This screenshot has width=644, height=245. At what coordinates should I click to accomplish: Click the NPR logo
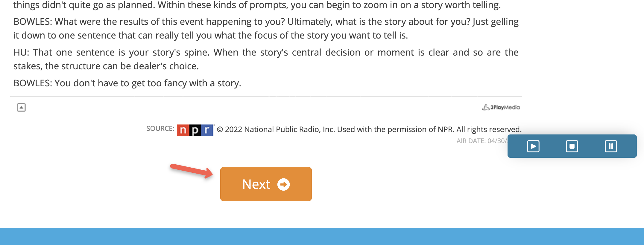[x=195, y=130]
